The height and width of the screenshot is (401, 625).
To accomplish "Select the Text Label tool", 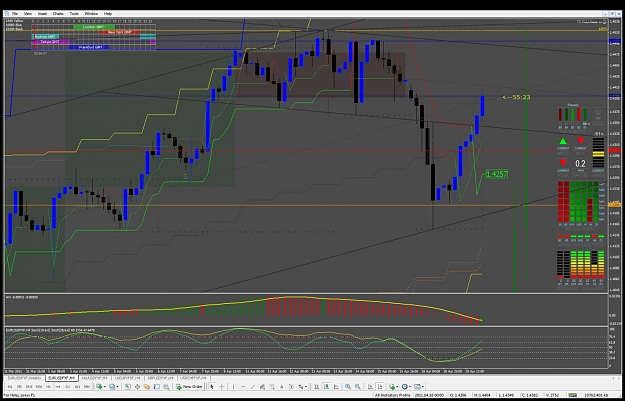I will pos(291,387).
